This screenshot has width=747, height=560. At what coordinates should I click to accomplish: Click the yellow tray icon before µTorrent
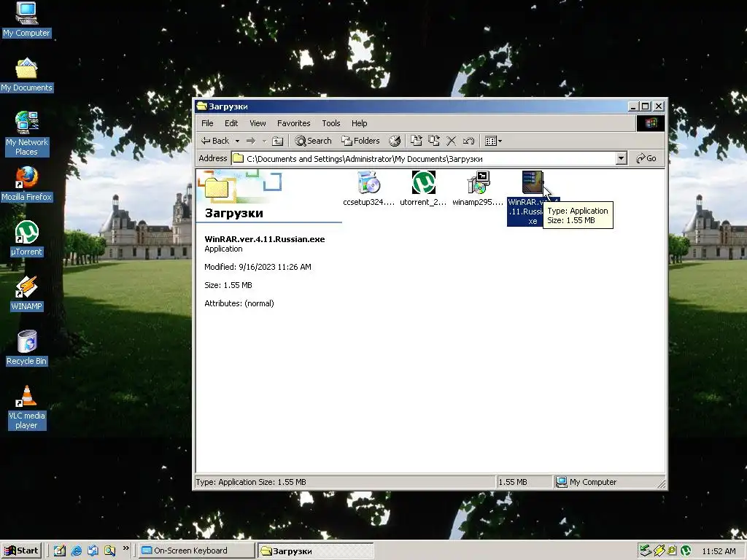click(672, 551)
